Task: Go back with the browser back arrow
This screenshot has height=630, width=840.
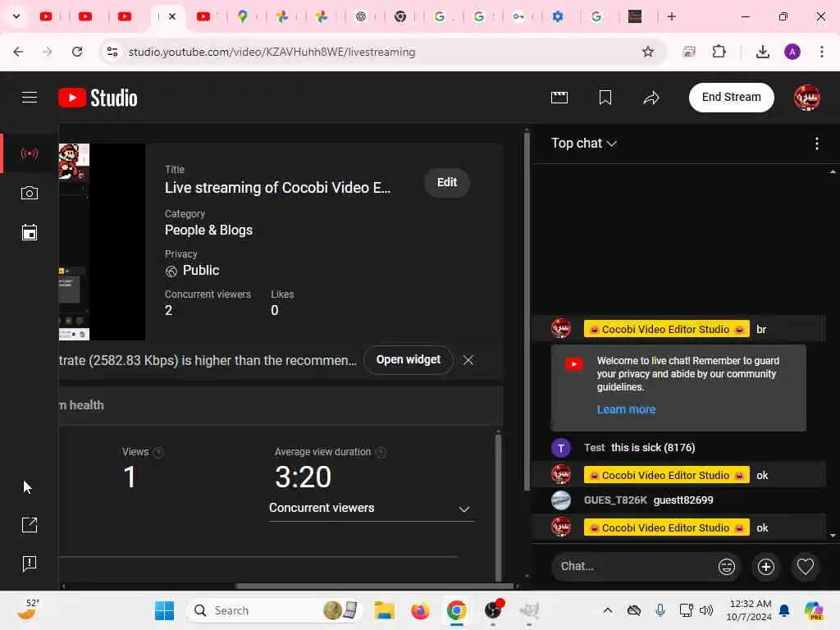Action: [18, 52]
